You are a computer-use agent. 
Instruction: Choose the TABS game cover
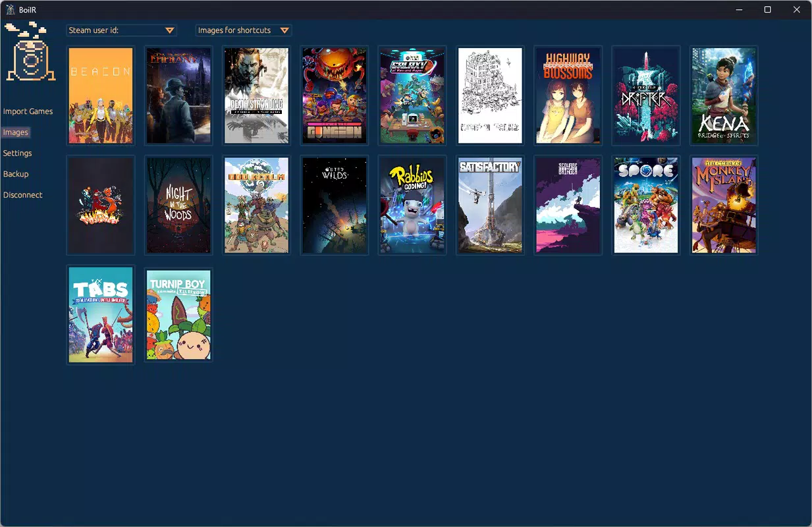point(101,315)
